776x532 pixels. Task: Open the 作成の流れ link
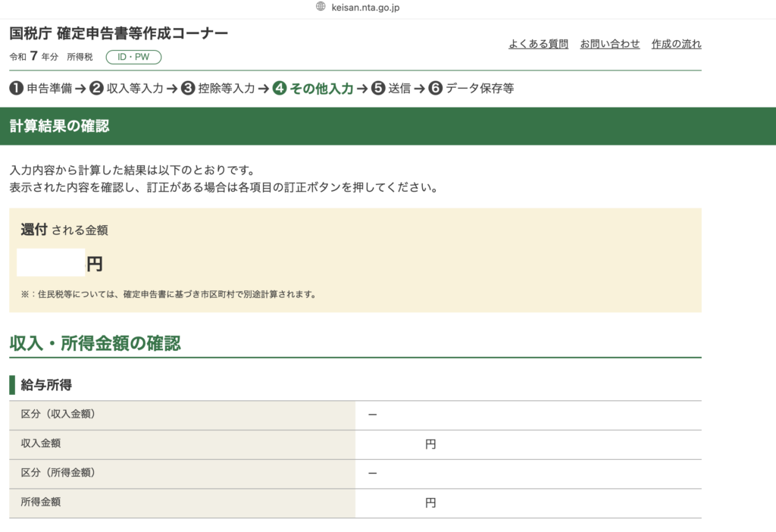click(x=676, y=44)
